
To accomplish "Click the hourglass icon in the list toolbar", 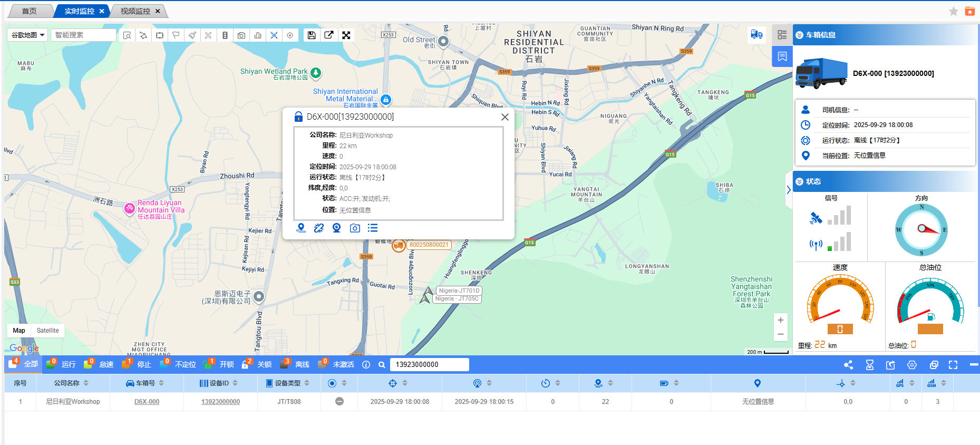I will point(870,365).
